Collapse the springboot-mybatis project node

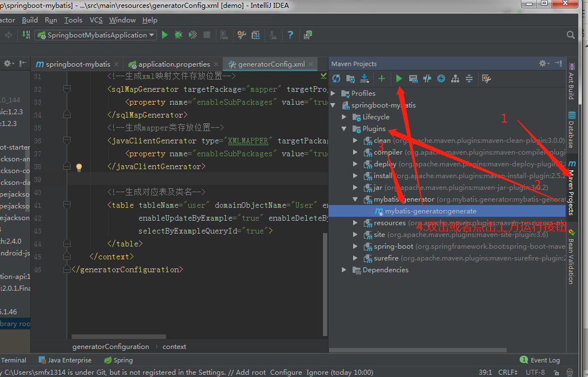pyautogui.click(x=333, y=105)
